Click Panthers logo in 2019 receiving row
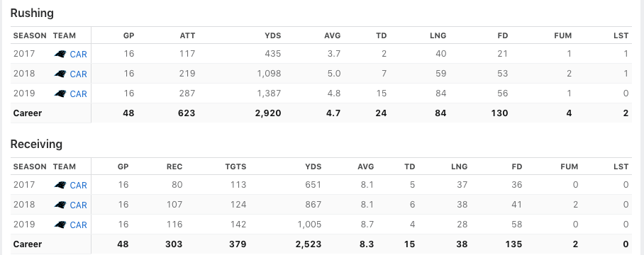644x255 pixels. 60,225
